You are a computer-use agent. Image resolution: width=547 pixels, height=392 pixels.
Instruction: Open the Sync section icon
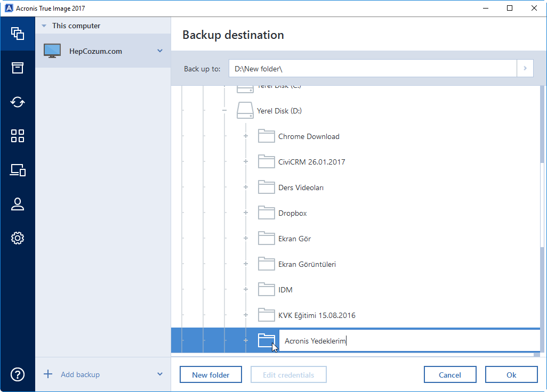[18, 102]
